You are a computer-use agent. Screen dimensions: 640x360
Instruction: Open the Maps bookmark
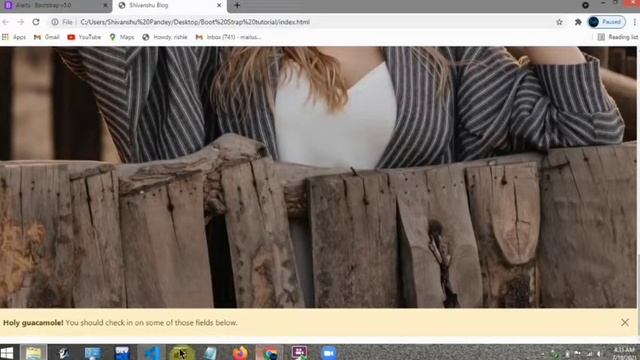point(122,37)
